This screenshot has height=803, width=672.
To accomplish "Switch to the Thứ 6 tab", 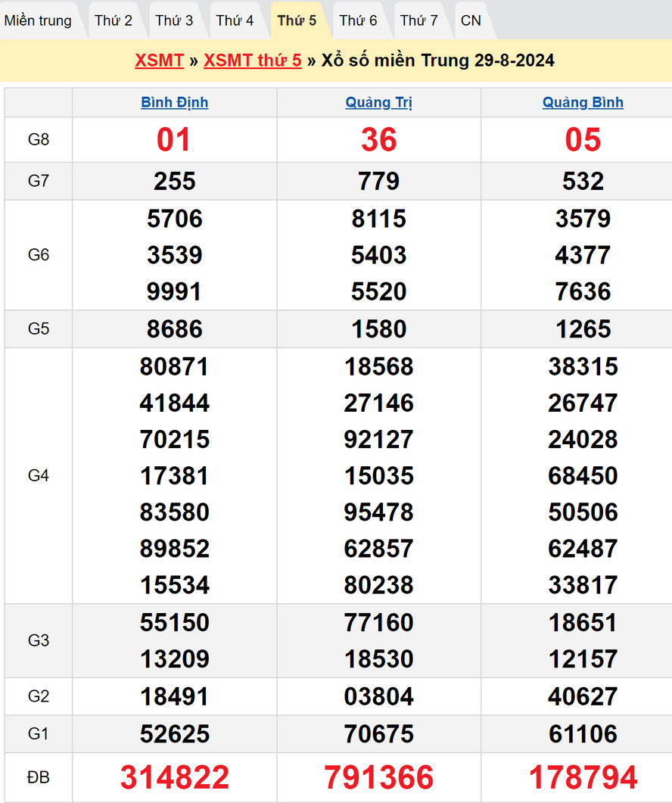I will pyautogui.click(x=358, y=20).
